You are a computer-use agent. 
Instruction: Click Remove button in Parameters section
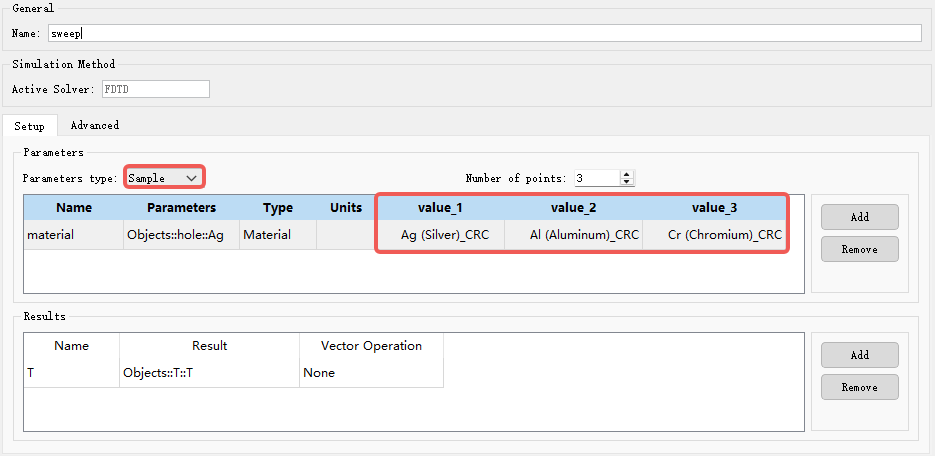[x=859, y=249]
